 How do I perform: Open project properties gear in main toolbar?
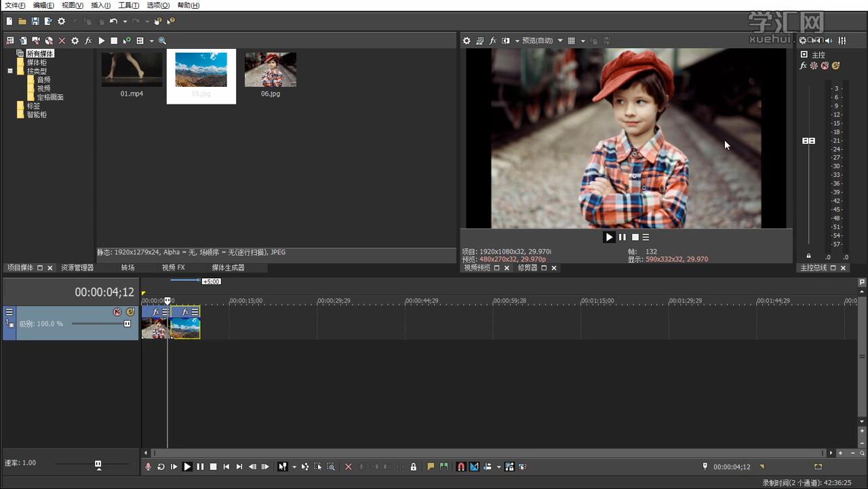pyautogui.click(x=62, y=22)
